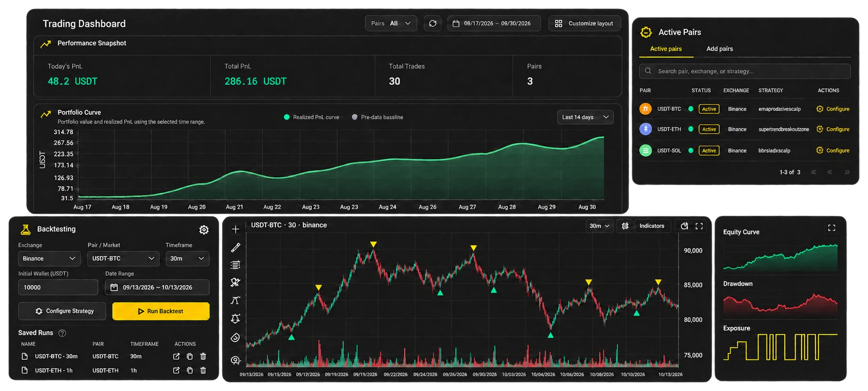This screenshot has width=868, height=391.
Task: Open the Indicators button on chart
Action: pyautogui.click(x=651, y=226)
